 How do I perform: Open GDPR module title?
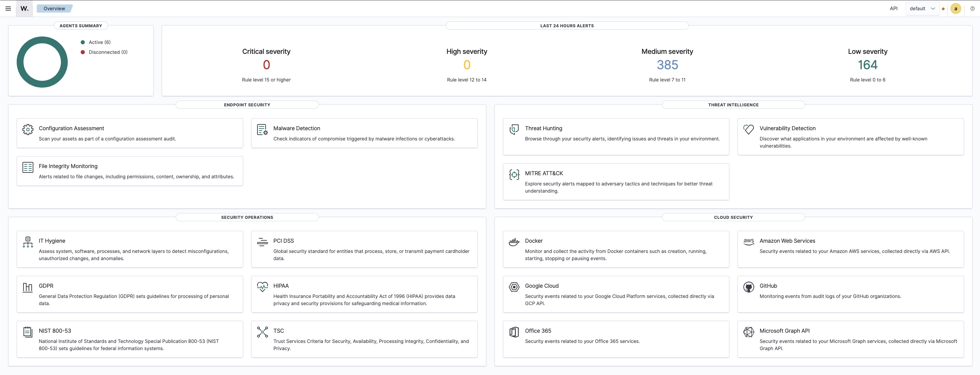pyautogui.click(x=46, y=286)
